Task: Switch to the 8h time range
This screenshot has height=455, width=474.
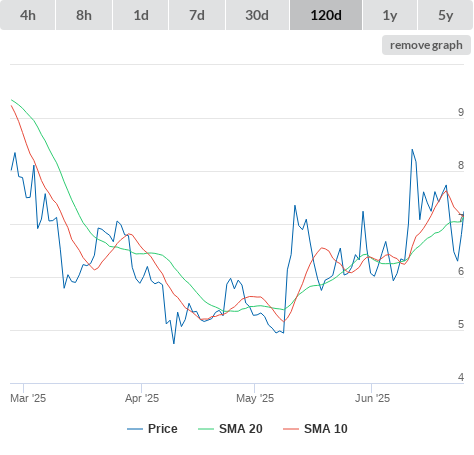Action: pyautogui.click(x=84, y=15)
